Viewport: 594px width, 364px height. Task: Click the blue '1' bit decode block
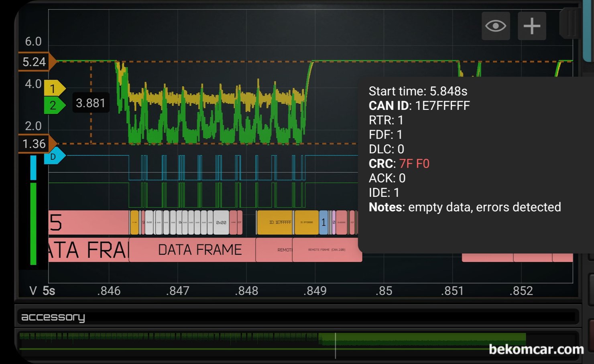(x=323, y=222)
